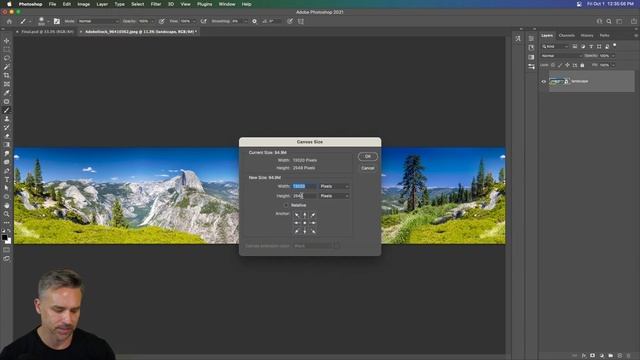Open the Edit menu
This screenshot has width=640, height=360.
point(67,4)
